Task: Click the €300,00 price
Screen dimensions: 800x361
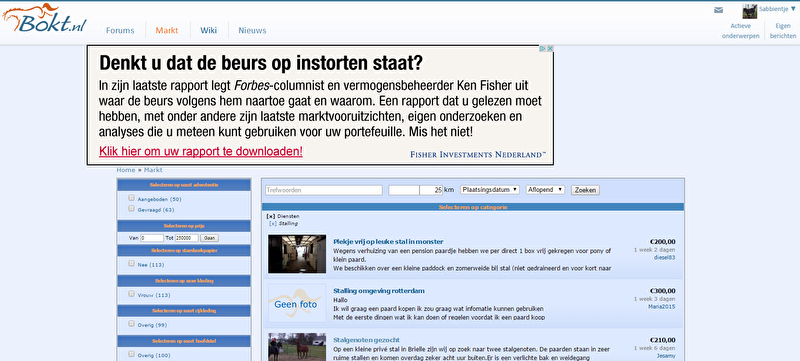Action: click(663, 291)
